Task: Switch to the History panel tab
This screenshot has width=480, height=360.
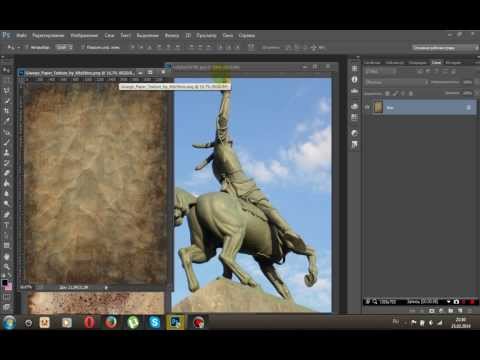Action: pyautogui.click(x=453, y=62)
